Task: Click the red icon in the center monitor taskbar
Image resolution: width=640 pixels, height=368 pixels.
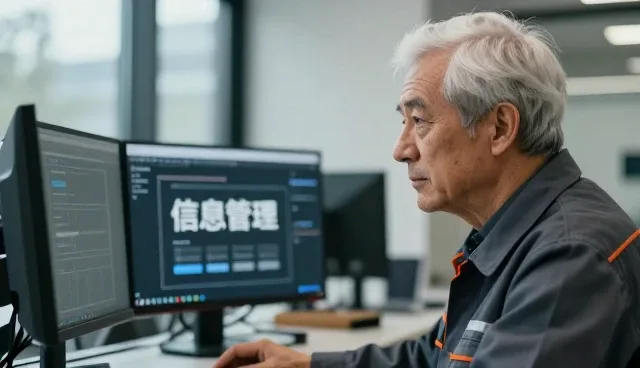Action: coord(178,299)
